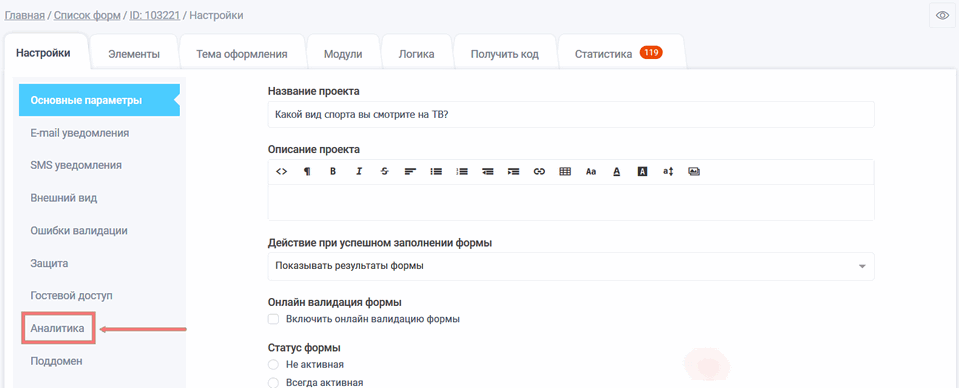Click the eye preview icon
This screenshot has width=959, height=388.
coord(942,15)
